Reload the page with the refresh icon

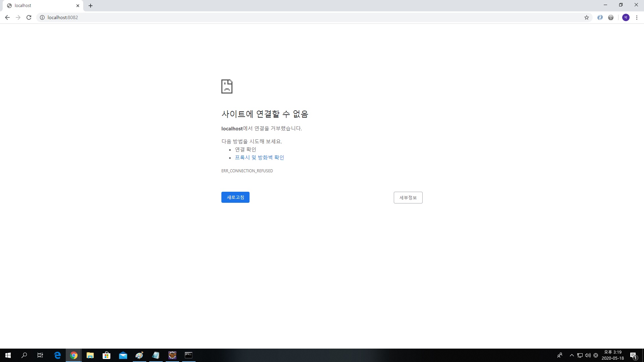[x=29, y=17]
